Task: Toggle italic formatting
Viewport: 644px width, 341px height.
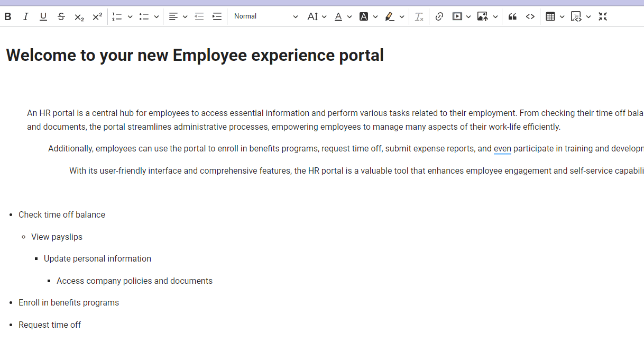Action: click(x=25, y=16)
